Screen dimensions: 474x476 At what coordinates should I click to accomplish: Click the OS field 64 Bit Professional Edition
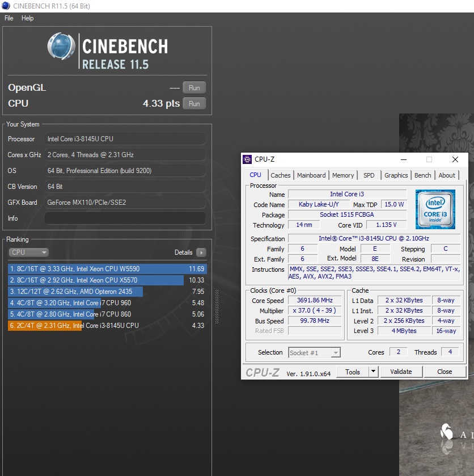click(x=125, y=171)
